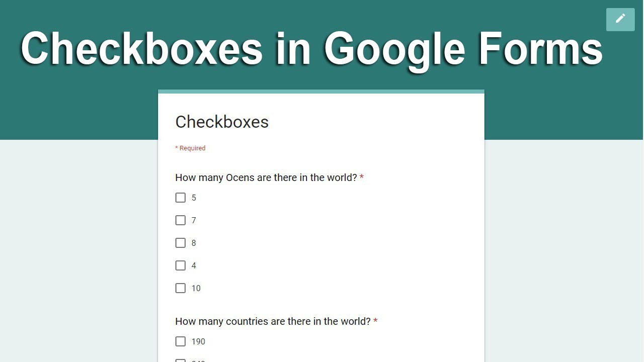The image size is (644, 362).
Task: Tick the checkbox next to 7
Action: coord(181,220)
